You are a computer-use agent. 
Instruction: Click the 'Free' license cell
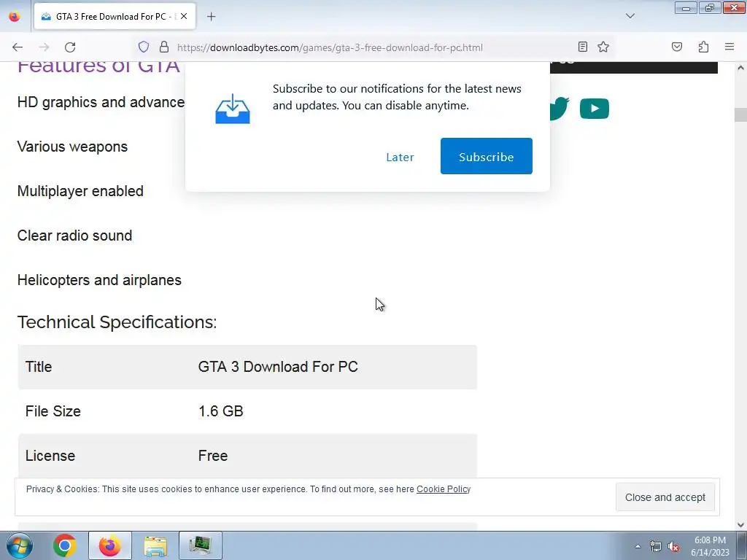pyautogui.click(x=212, y=456)
